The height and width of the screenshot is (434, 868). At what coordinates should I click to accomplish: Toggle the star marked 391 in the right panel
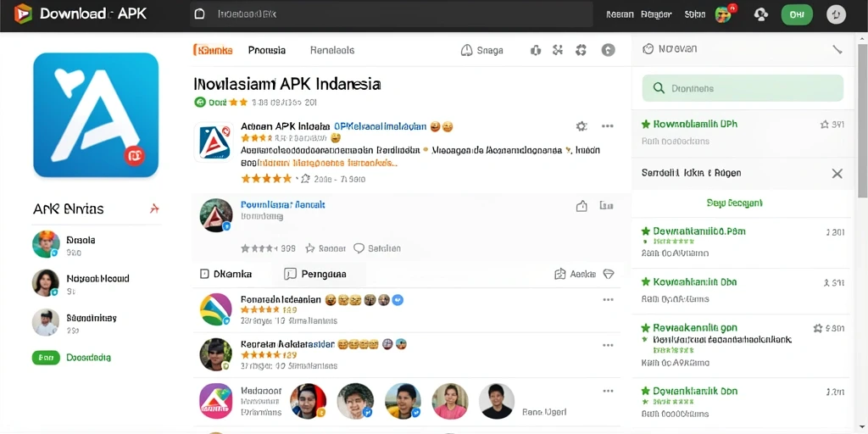[x=824, y=125]
